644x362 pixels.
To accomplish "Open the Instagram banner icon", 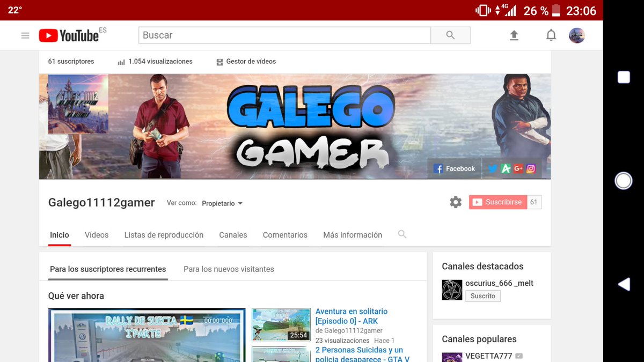I will coord(531,168).
